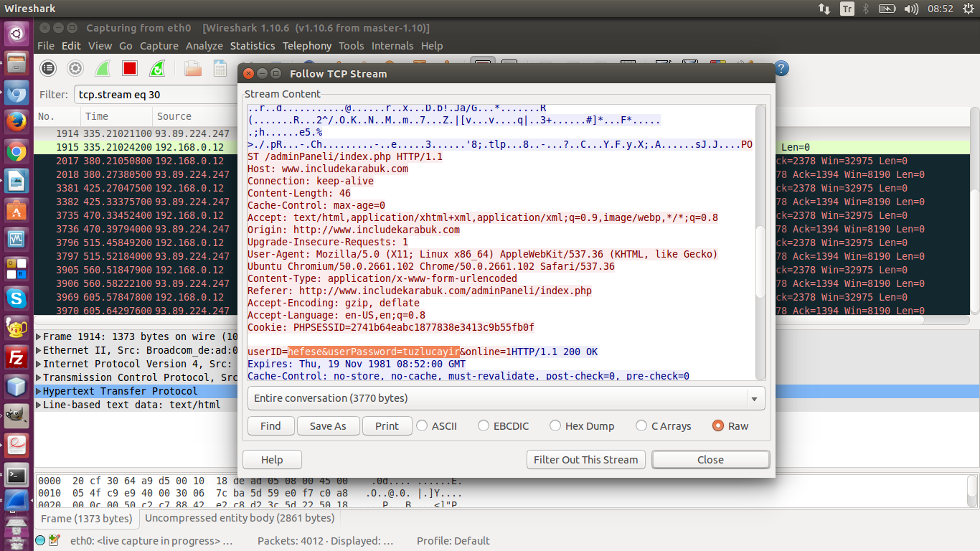Launch Skype from the dock
Image resolution: width=980 pixels, height=551 pixels.
pos(17,298)
